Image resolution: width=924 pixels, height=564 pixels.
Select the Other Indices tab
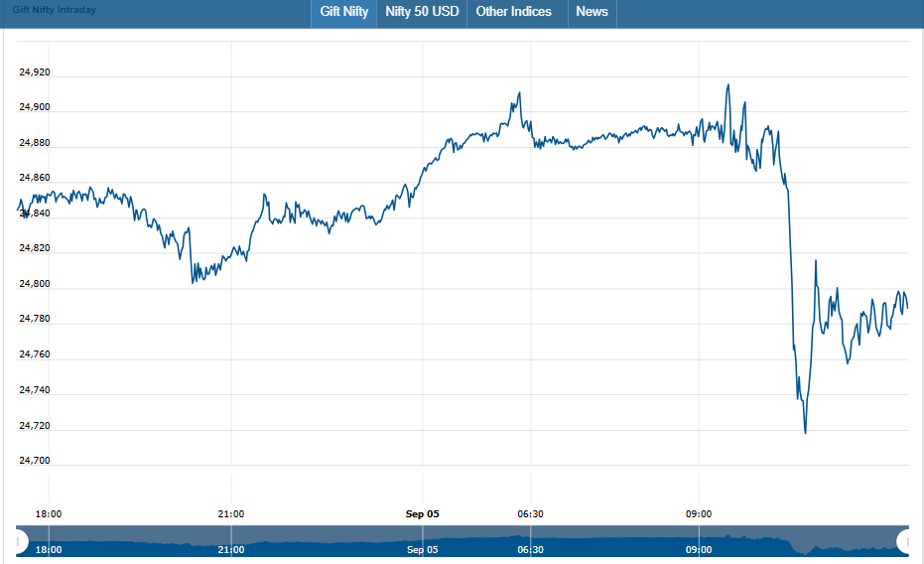point(513,12)
